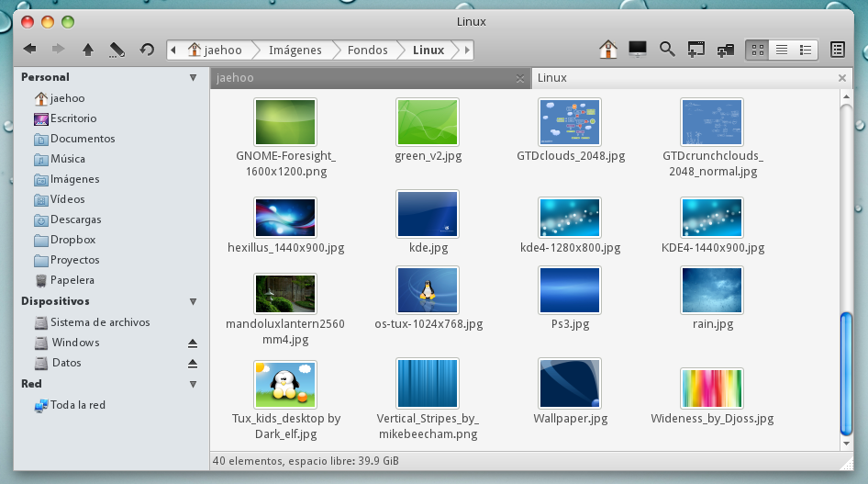Viewport: 868px width, 484px height.
Task: Switch to compact view
Action: coord(806,50)
